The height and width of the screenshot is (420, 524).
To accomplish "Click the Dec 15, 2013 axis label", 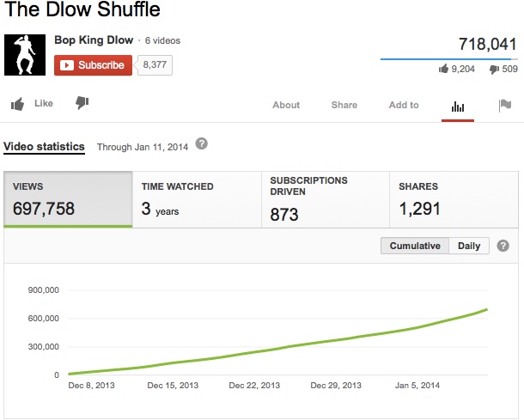I will (173, 386).
